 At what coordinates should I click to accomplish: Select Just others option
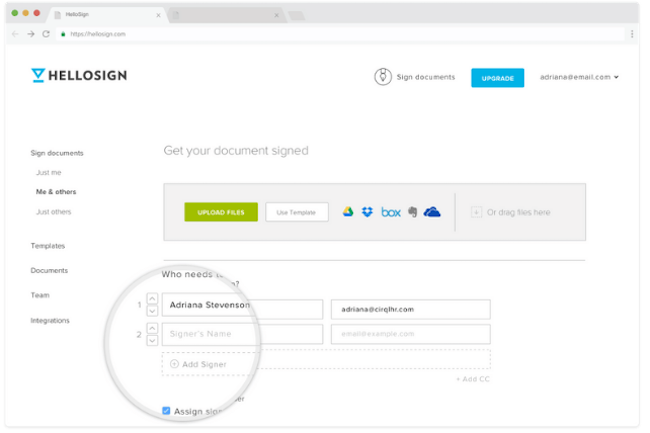pyautogui.click(x=53, y=212)
